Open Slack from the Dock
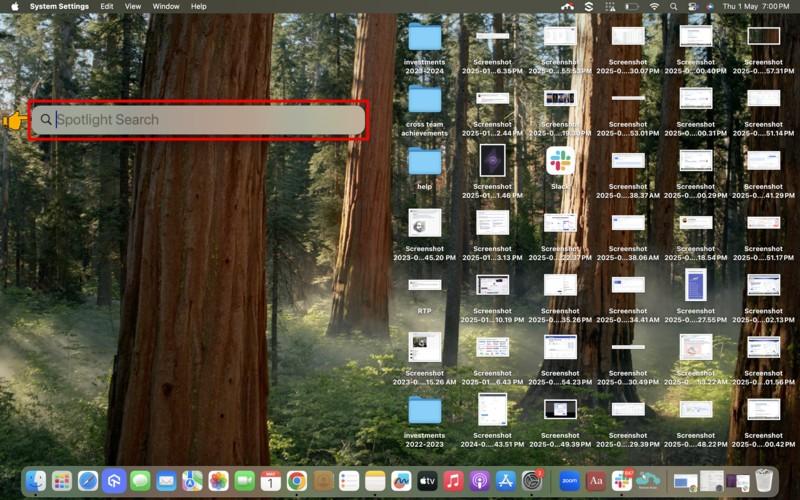 pyautogui.click(x=621, y=481)
